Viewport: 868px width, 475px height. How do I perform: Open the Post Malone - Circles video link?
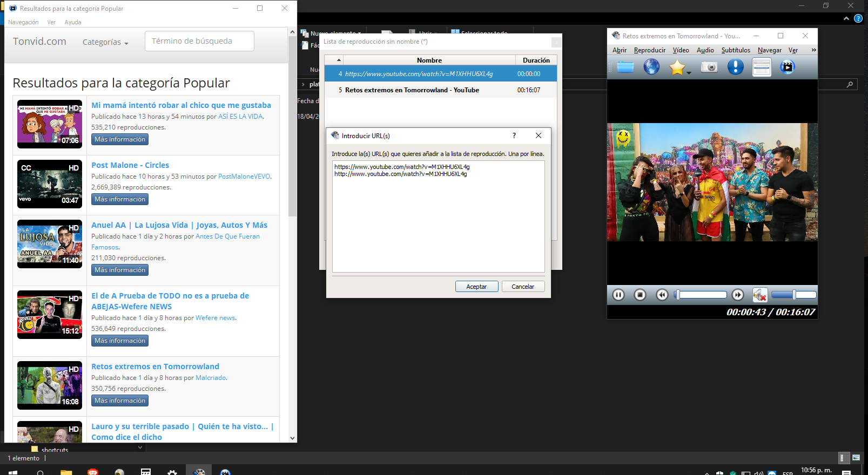tap(130, 165)
